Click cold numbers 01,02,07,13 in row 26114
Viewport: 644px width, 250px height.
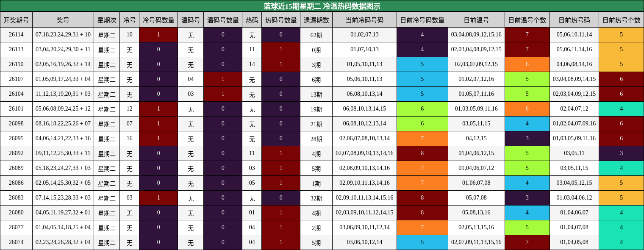coord(364,35)
